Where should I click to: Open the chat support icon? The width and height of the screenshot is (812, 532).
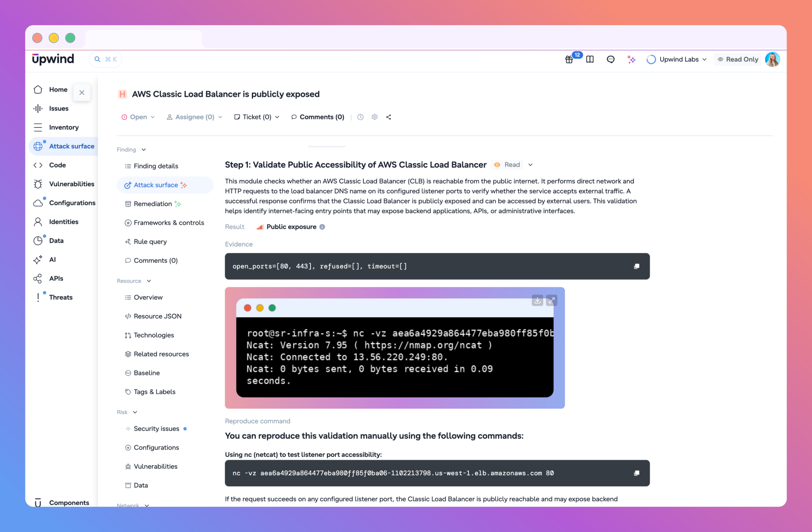coord(611,59)
